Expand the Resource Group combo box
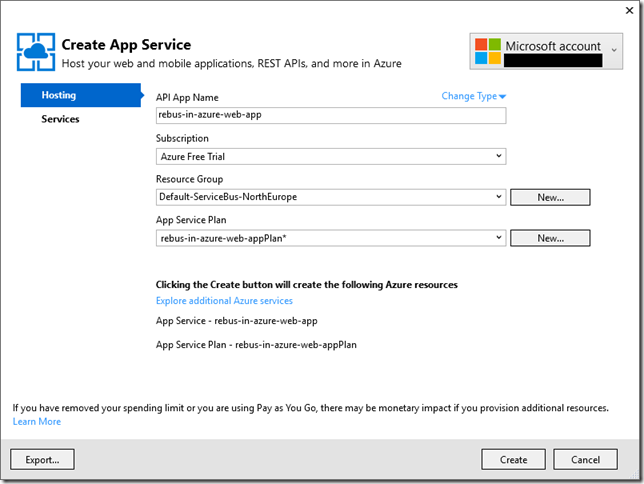The height and width of the screenshot is (484, 644). 331,197
